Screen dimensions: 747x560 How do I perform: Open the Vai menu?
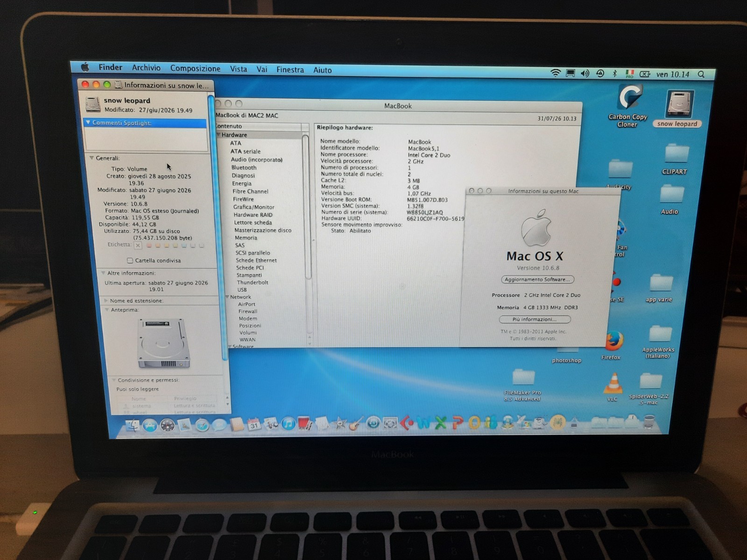262,69
